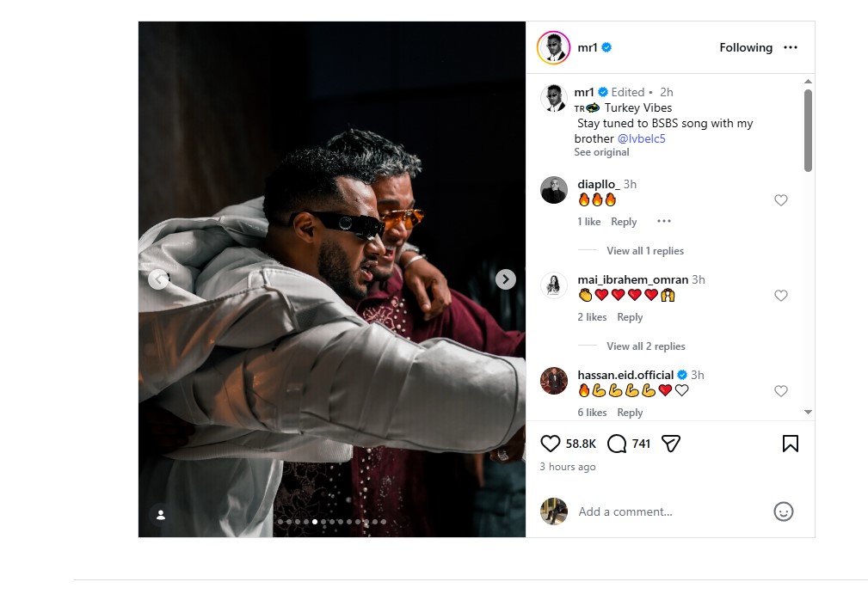Open emoji picker in comment box
The image size is (868, 594).
click(783, 511)
